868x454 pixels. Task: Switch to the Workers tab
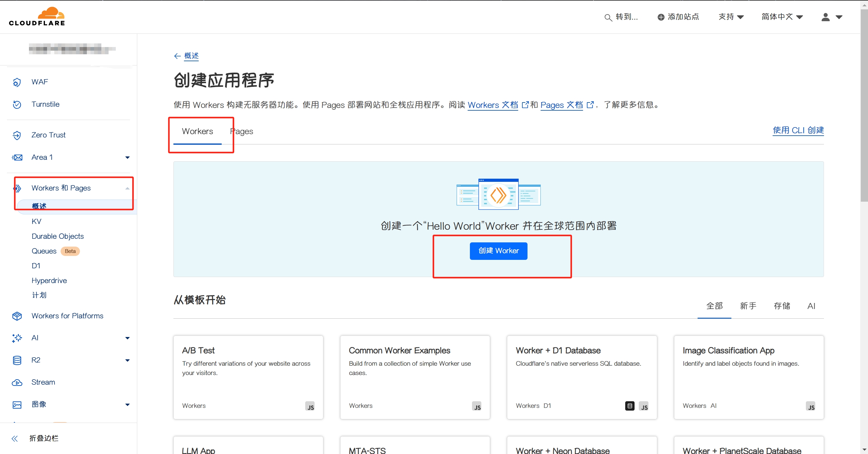tap(198, 131)
